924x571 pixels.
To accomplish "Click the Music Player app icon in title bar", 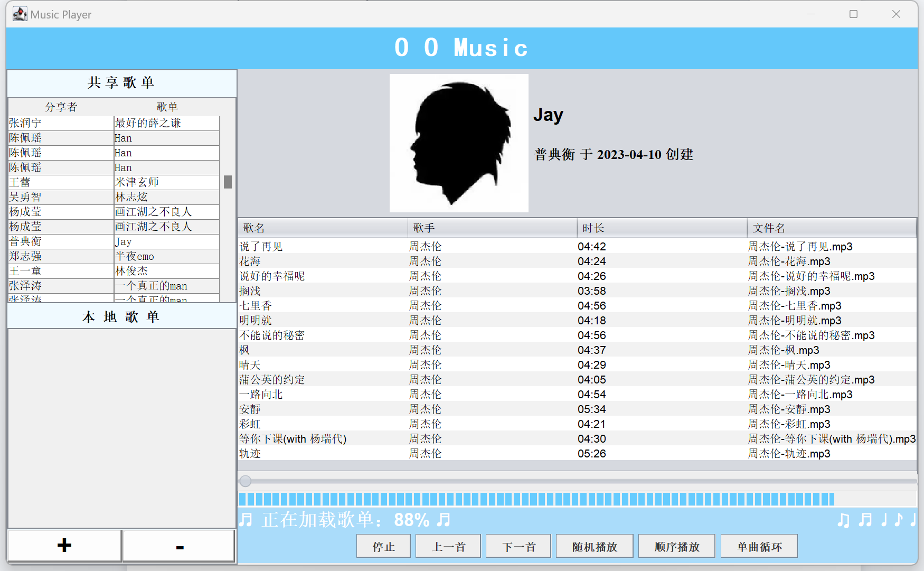I will [x=20, y=14].
